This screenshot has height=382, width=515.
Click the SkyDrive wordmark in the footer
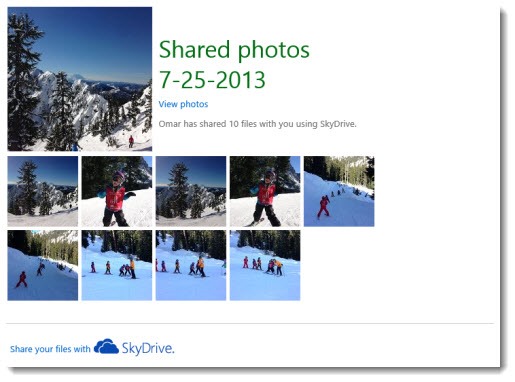tap(148, 348)
